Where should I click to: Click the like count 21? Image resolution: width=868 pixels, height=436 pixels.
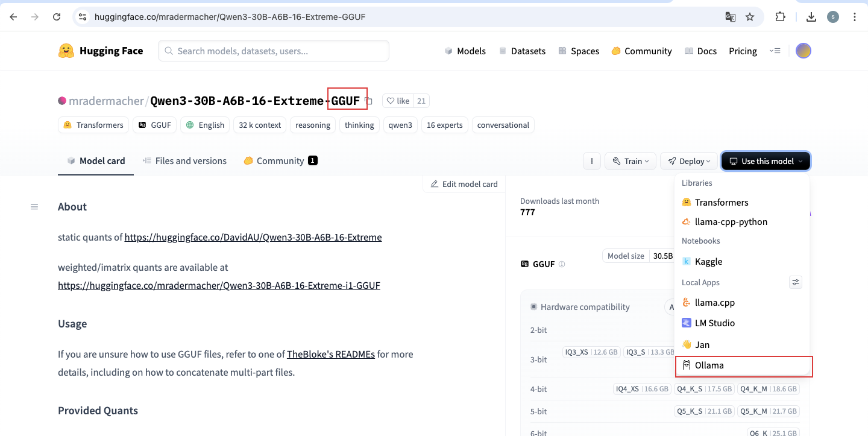(421, 101)
